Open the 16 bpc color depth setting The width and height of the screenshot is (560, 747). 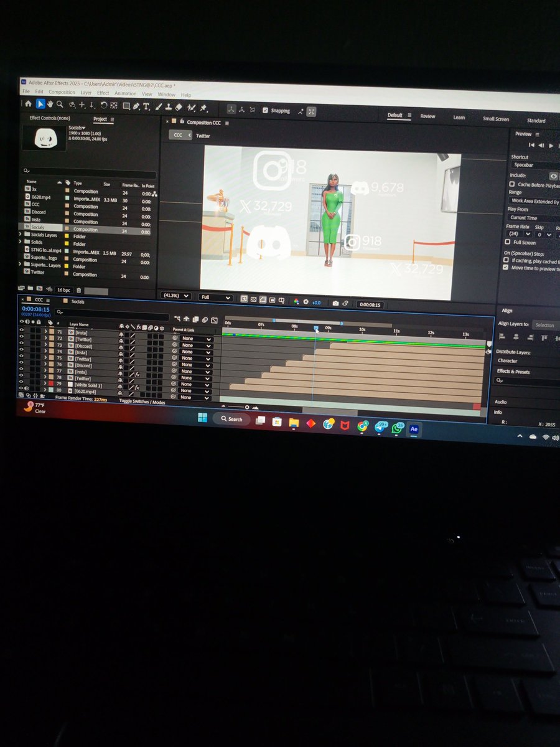point(64,290)
